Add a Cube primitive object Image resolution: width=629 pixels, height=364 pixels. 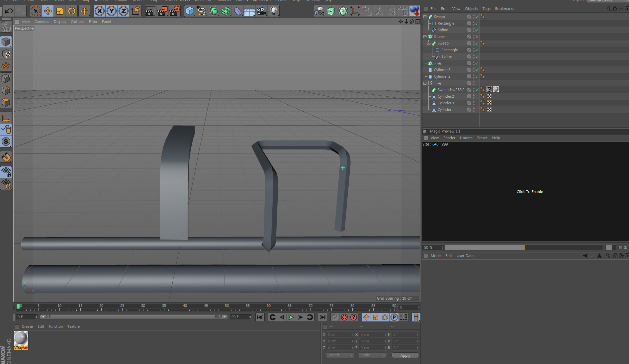tap(190, 11)
